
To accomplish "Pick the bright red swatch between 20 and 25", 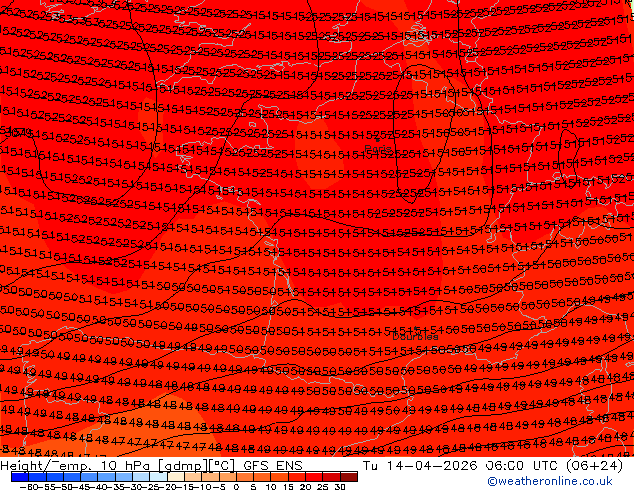I will [314, 477].
